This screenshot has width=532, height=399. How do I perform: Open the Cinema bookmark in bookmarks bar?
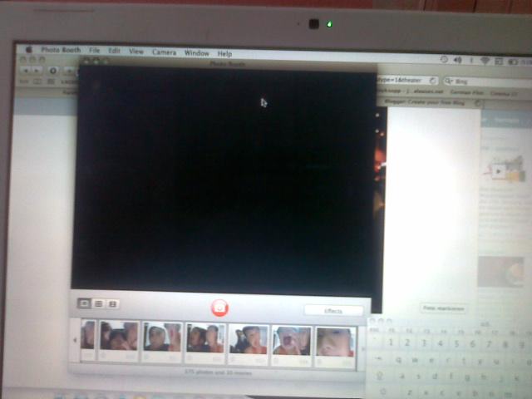coord(503,93)
